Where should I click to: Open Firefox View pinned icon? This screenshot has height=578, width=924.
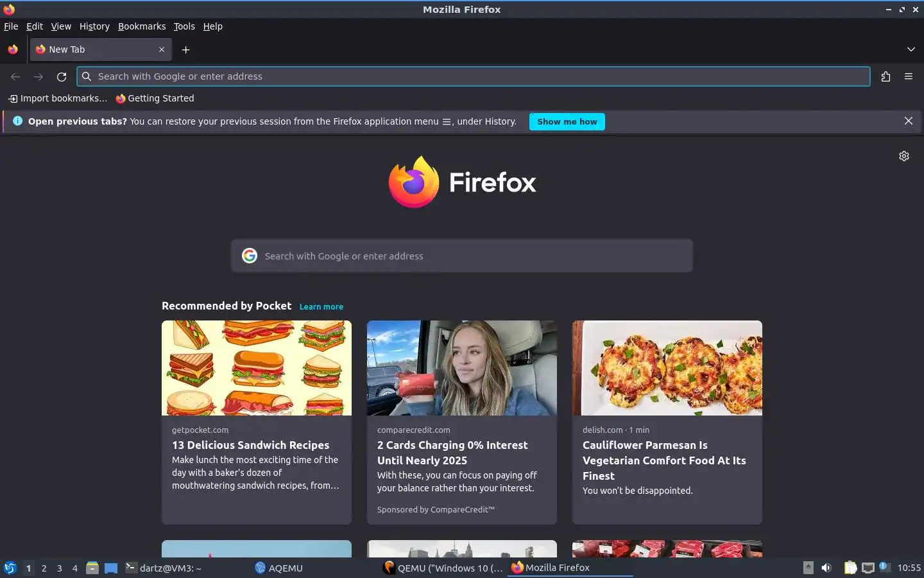pyautogui.click(x=13, y=49)
